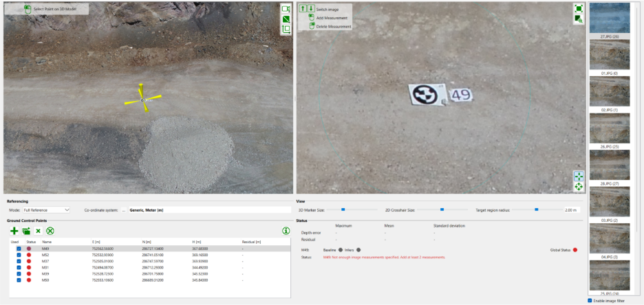Viewport: 644px width, 305px height.
Task: Uncheck the Used checkbox for M49
Action: pos(19,249)
